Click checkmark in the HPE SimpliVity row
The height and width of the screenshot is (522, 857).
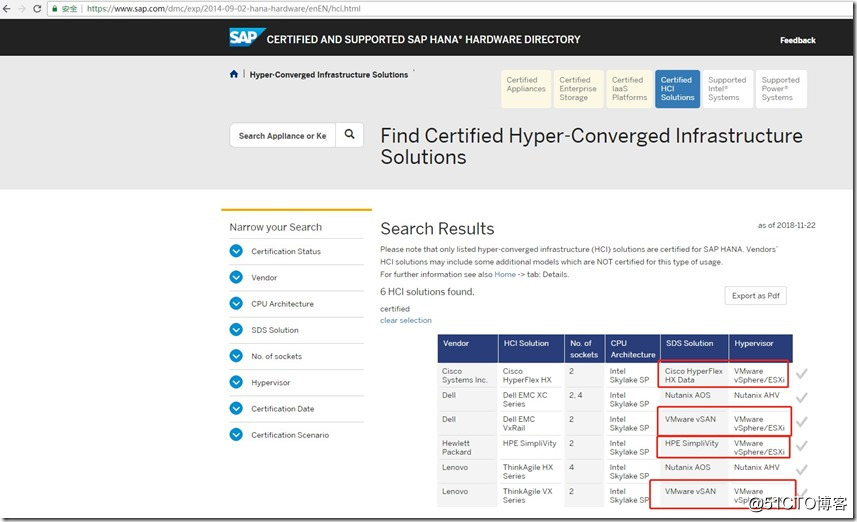point(802,446)
